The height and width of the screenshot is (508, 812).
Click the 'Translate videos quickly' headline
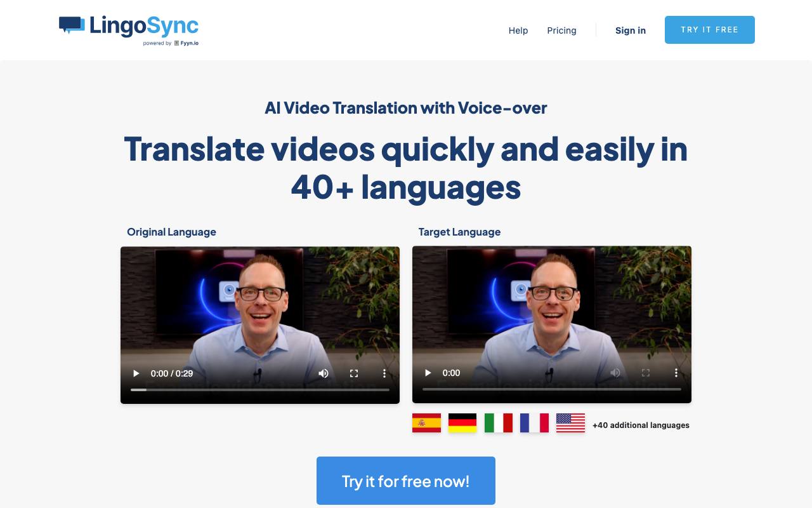click(x=406, y=168)
